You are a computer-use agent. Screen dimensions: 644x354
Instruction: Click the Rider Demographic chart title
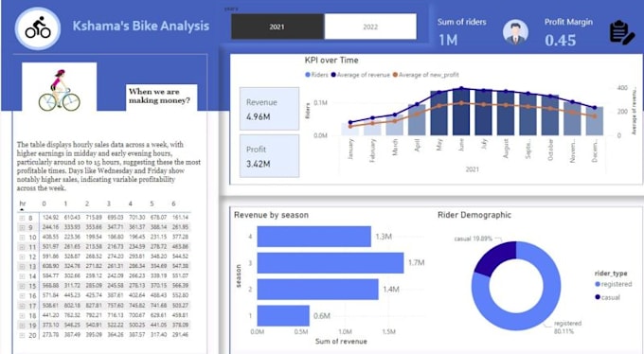(474, 215)
